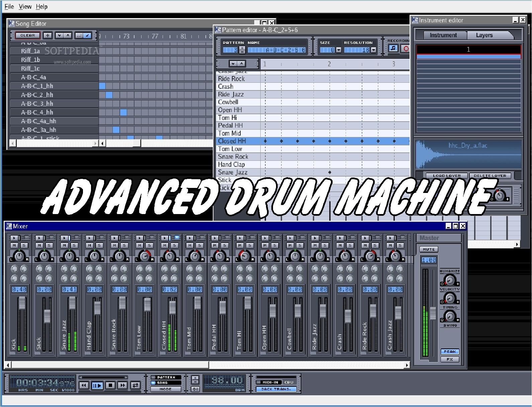Image resolution: width=532 pixels, height=407 pixels.
Task: Click the Mixer horizontal scrollbar thumb
Action: click(110, 365)
